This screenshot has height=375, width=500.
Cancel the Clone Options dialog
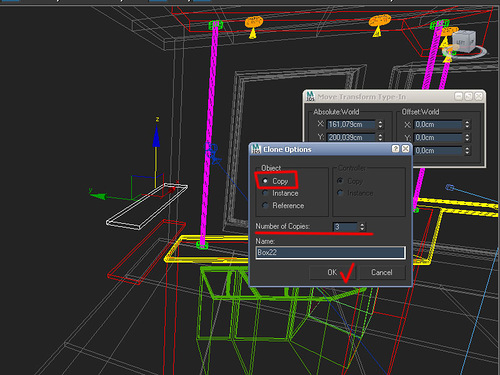point(382,272)
